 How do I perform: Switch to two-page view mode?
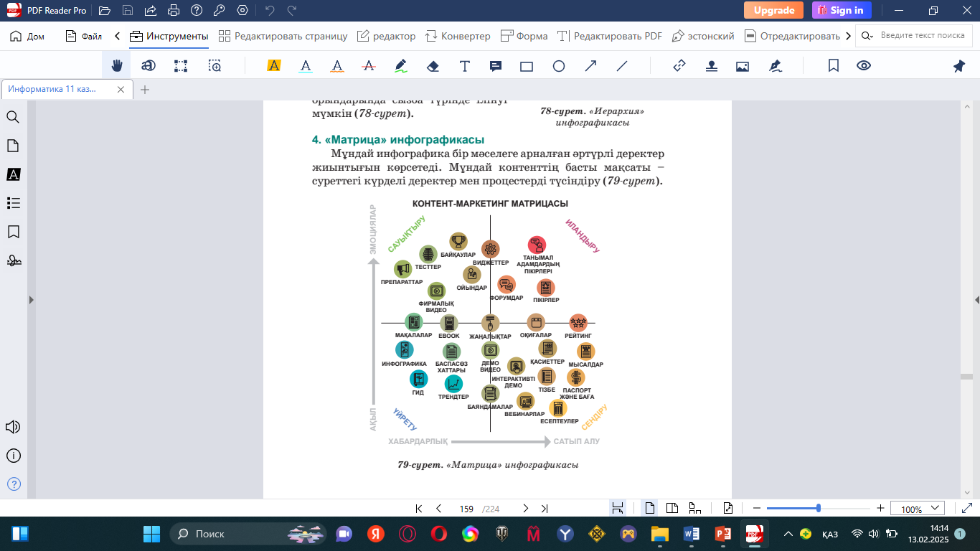[672, 509]
